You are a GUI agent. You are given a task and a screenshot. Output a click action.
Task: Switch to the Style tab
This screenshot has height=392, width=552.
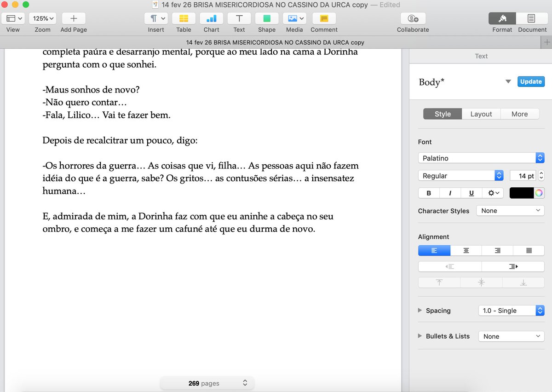443,114
